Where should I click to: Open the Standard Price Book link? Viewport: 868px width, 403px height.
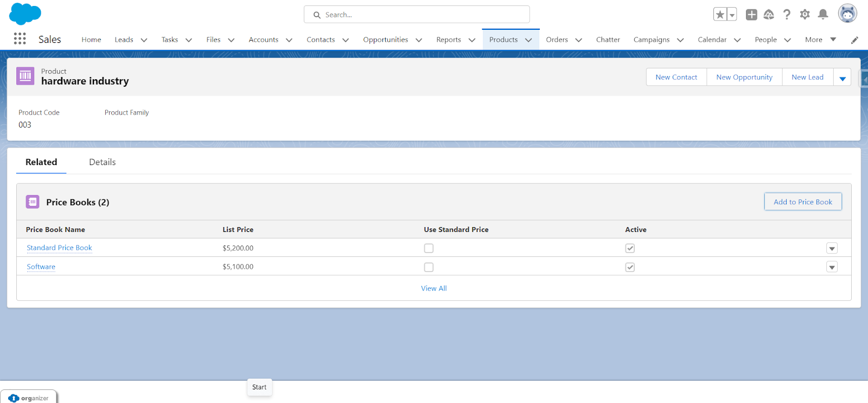tap(60, 248)
